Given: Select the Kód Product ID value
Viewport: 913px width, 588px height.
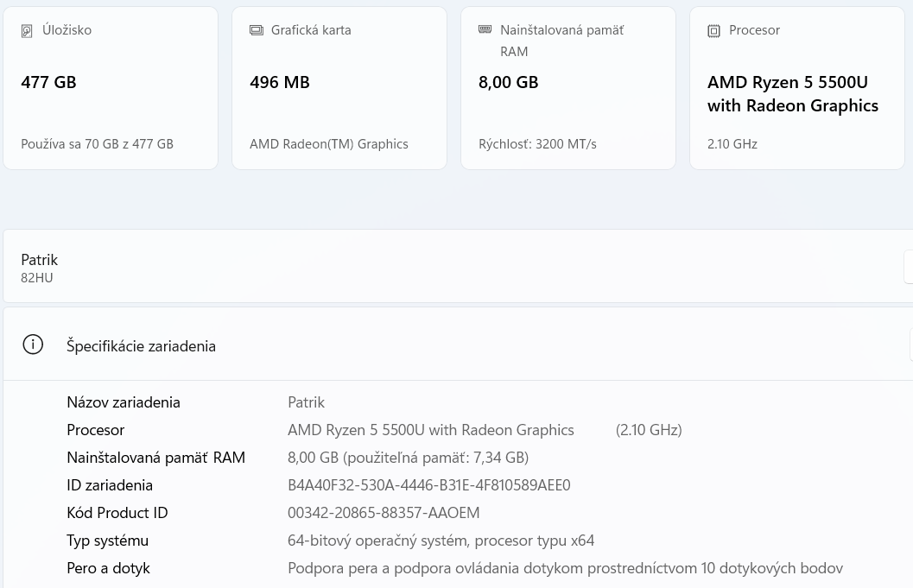Looking at the screenshot, I should point(384,512).
